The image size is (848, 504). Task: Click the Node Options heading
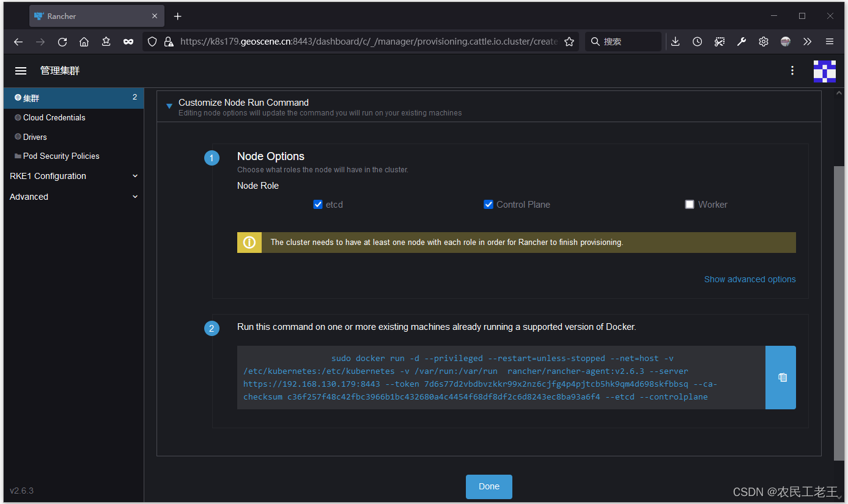pyautogui.click(x=271, y=156)
